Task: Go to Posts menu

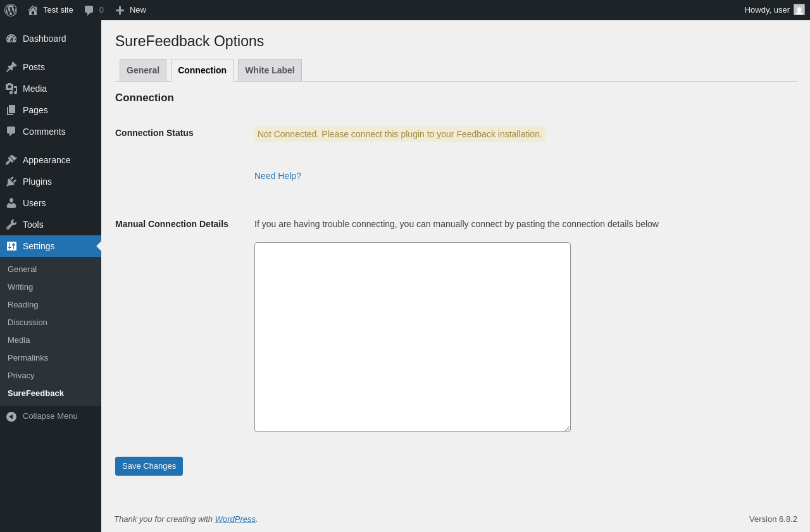Action: [x=51, y=67]
